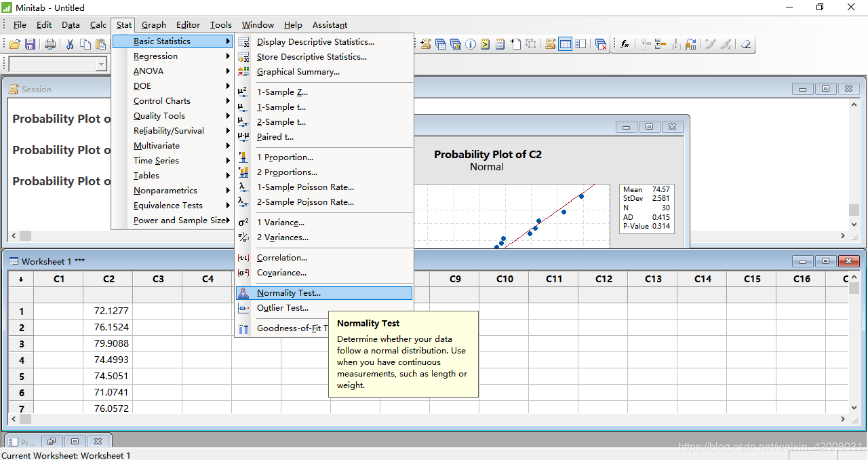
Task: Restore the minimized Project Manager window
Action: coord(52,441)
